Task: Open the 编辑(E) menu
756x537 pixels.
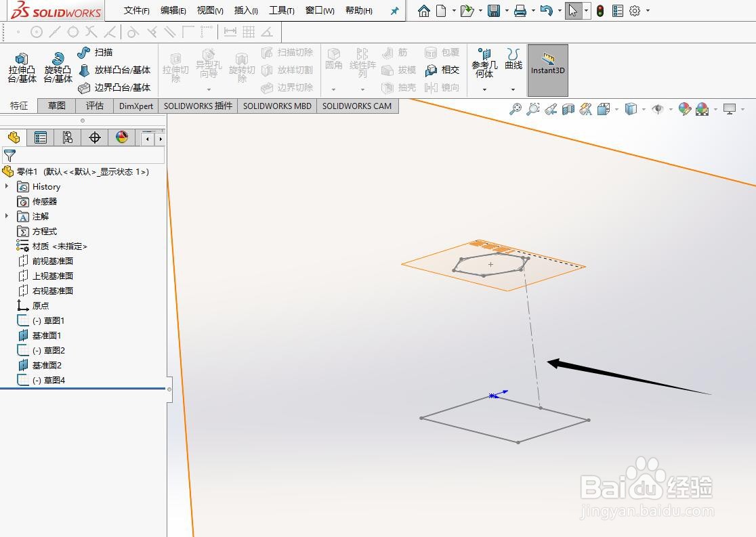Action: [x=173, y=11]
